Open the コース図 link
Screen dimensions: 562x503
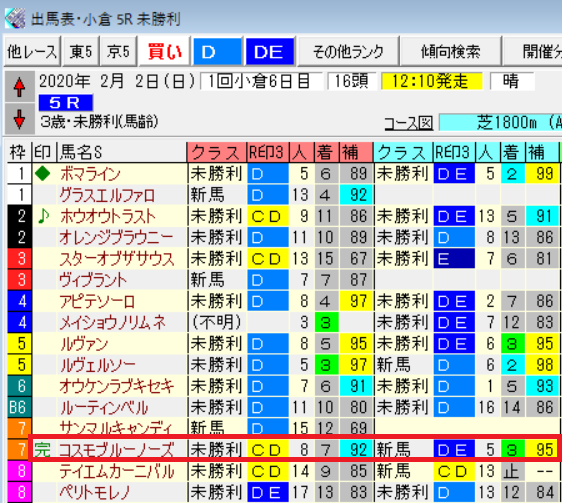(x=409, y=124)
